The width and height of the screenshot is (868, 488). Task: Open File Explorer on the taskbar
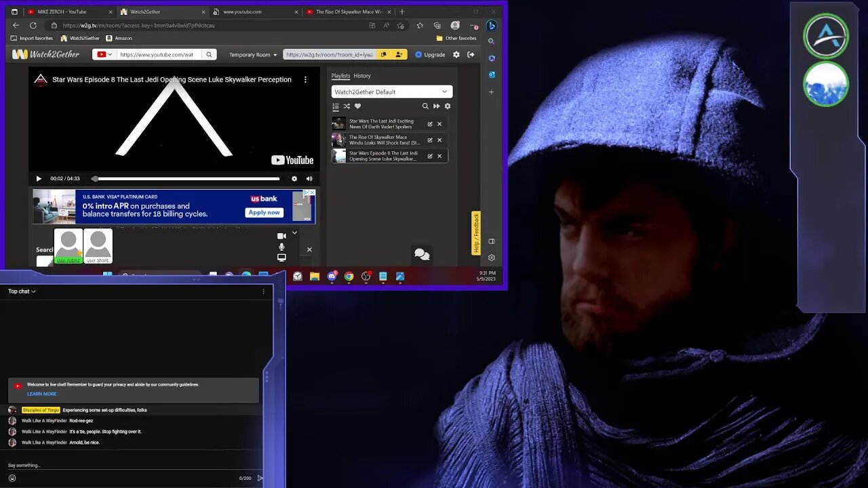315,277
